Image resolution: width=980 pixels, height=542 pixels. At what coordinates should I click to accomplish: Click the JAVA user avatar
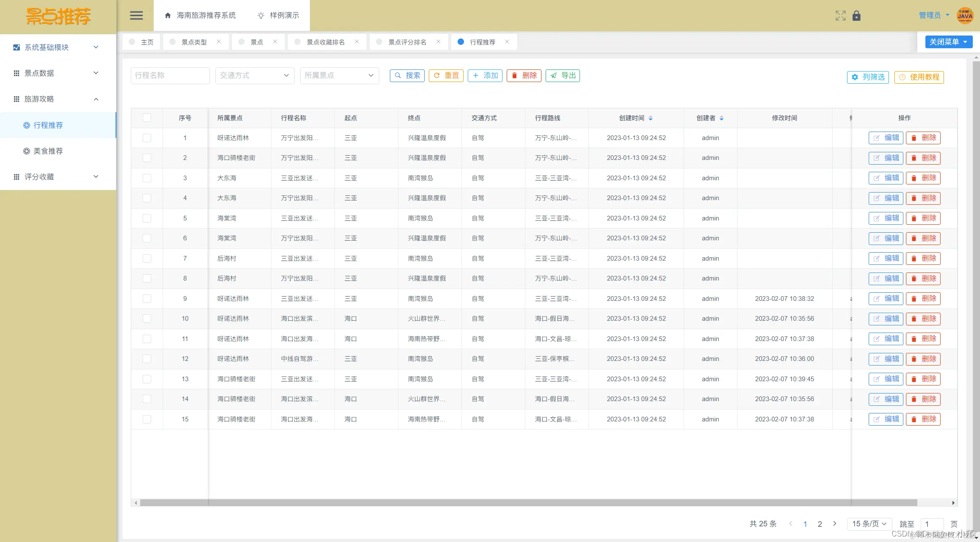coord(965,16)
